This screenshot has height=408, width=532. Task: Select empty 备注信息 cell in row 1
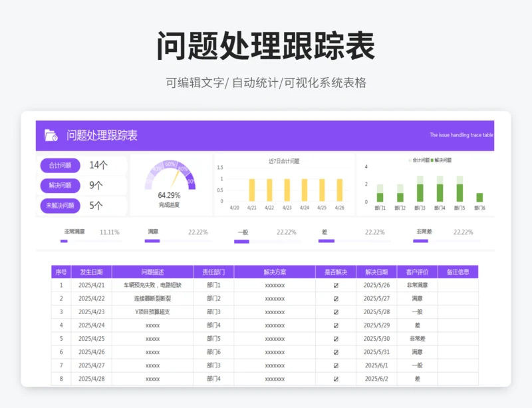pos(458,286)
